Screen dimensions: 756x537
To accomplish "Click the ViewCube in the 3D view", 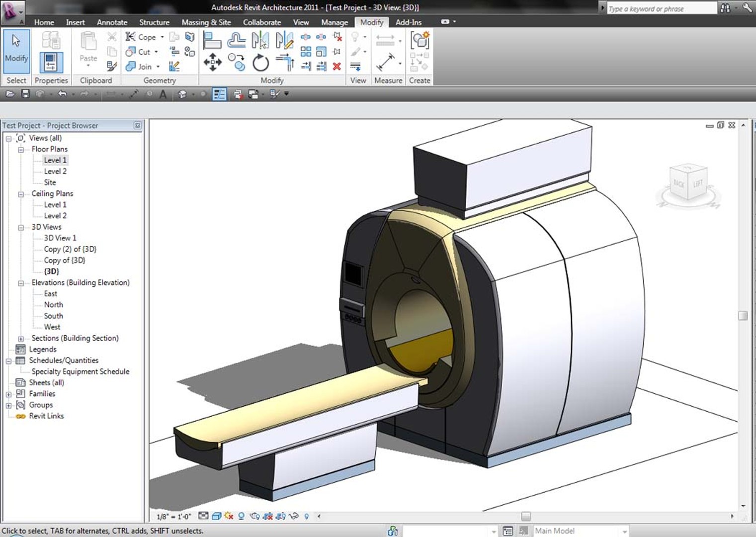I will point(688,183).
